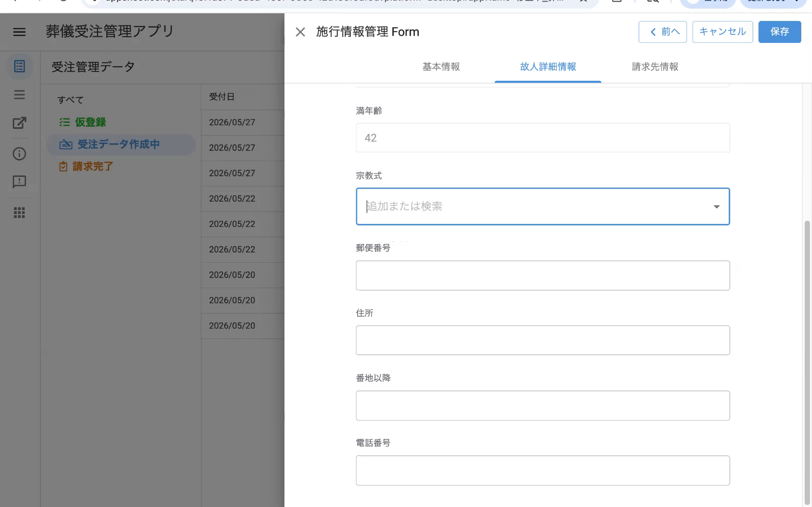Image resolution: width=812 pixels, height=507 pixels.
Task: Open the 宗教式 dropdown arrow
Action: click(x=717, y=206)
